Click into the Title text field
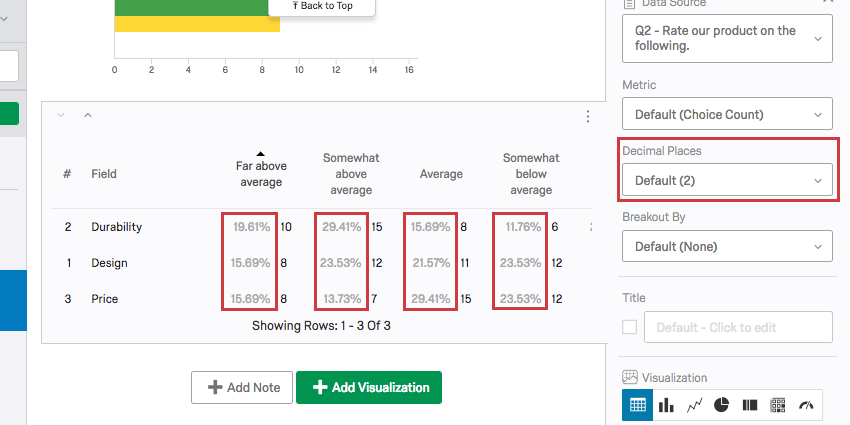 point(738,327)
